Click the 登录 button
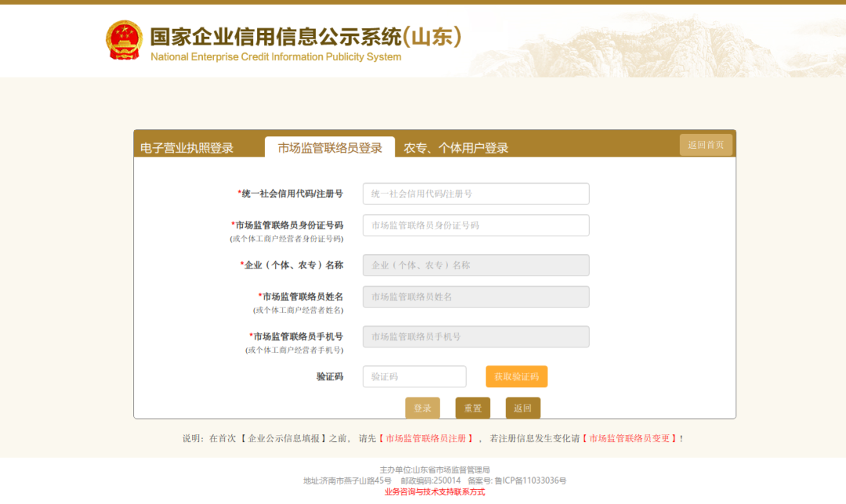The width and height of the screenshot is (846, 504). tap(422, 408)
